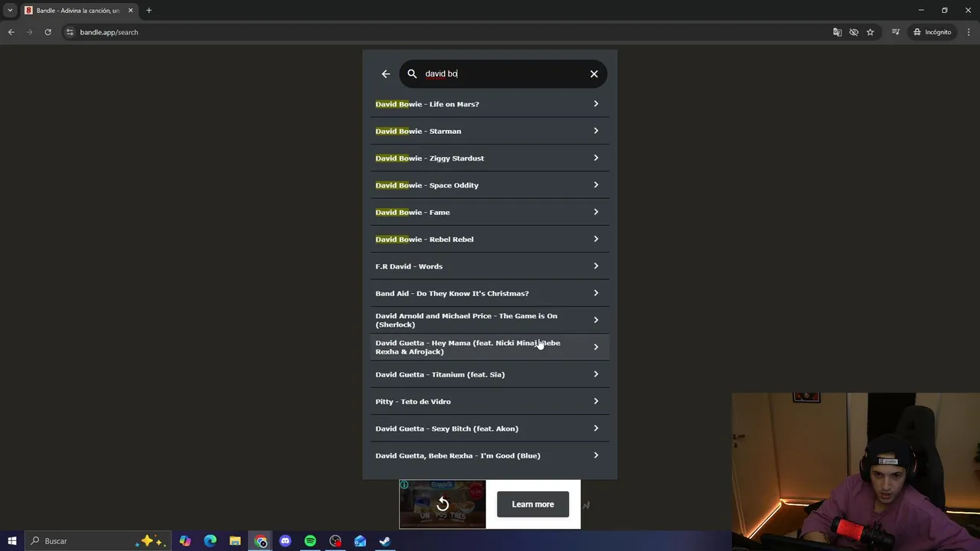The width and height of the screenshot is (980, 551).
Task: Select David Guetta - Hey Mama result
Action: [490, 347]
